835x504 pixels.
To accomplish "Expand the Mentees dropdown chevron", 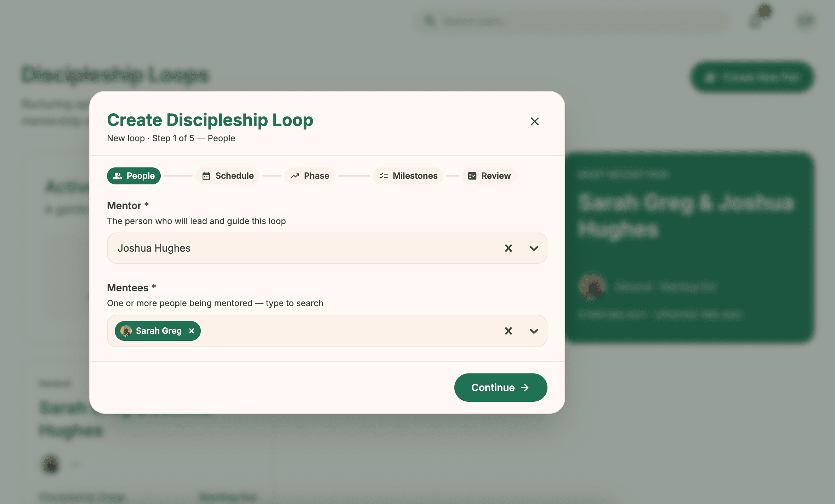I will (x=534, y=331).
